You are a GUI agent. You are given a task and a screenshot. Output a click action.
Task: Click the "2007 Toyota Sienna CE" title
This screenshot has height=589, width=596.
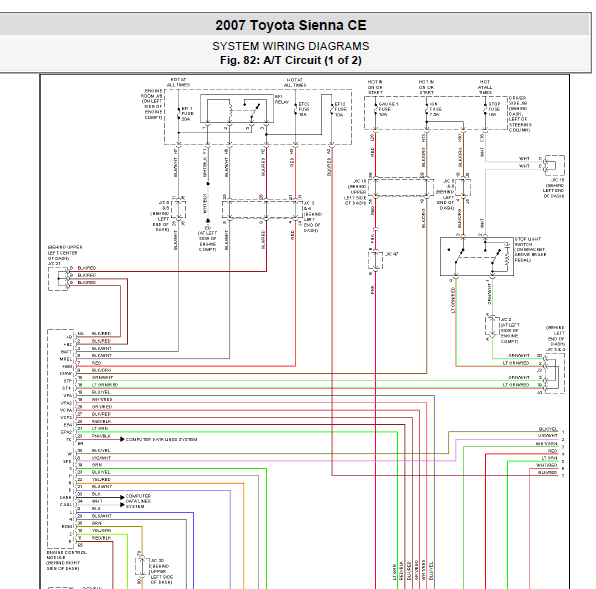291,25
